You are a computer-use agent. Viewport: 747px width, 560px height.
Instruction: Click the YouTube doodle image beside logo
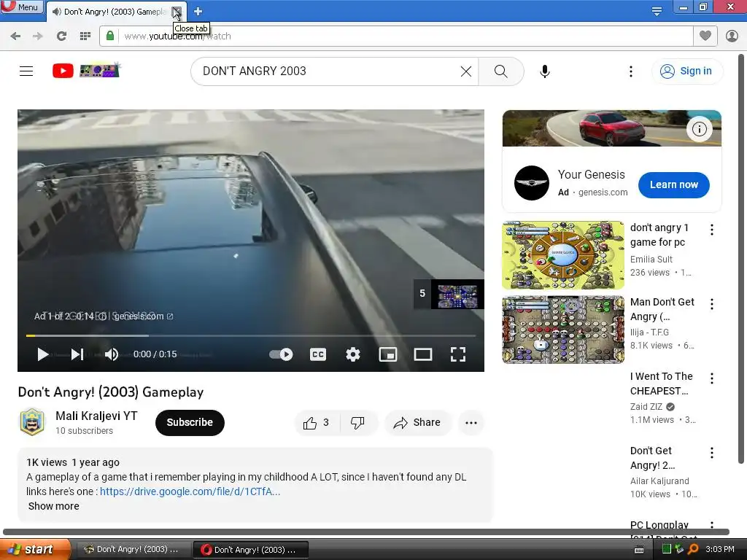tap(100, 71)
